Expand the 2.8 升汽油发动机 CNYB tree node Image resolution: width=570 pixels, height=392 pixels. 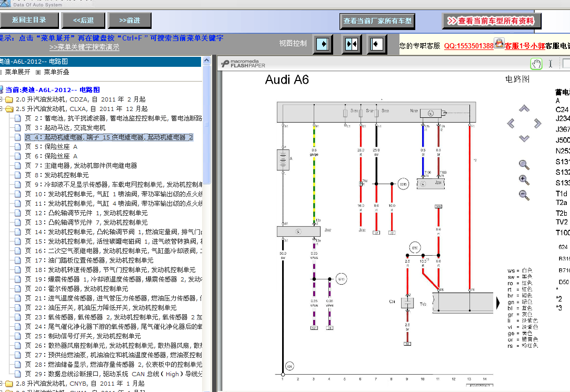(x=1, y=383)
